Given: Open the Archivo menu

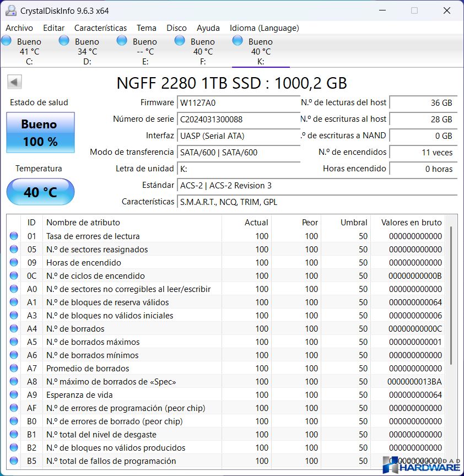Looking at the screenshot, I should (19, 28).
